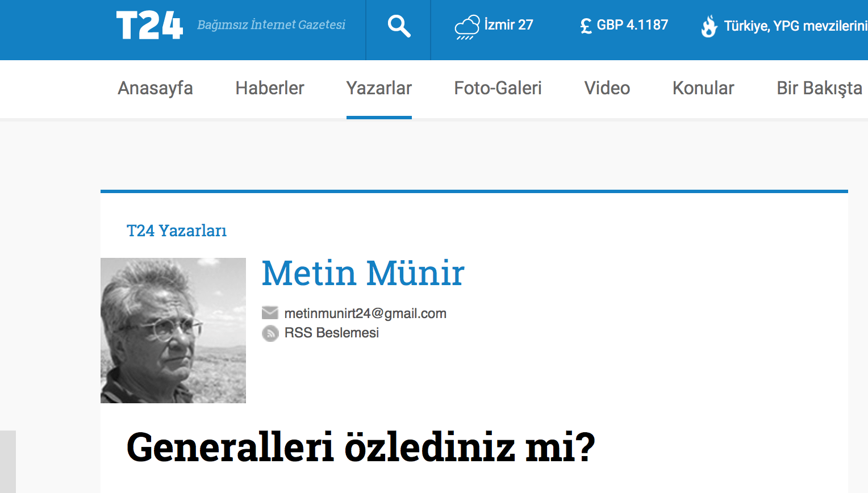This screenshot has height=493, width=868.
Task: Switch to the Video section
Action: pos(607,88)
